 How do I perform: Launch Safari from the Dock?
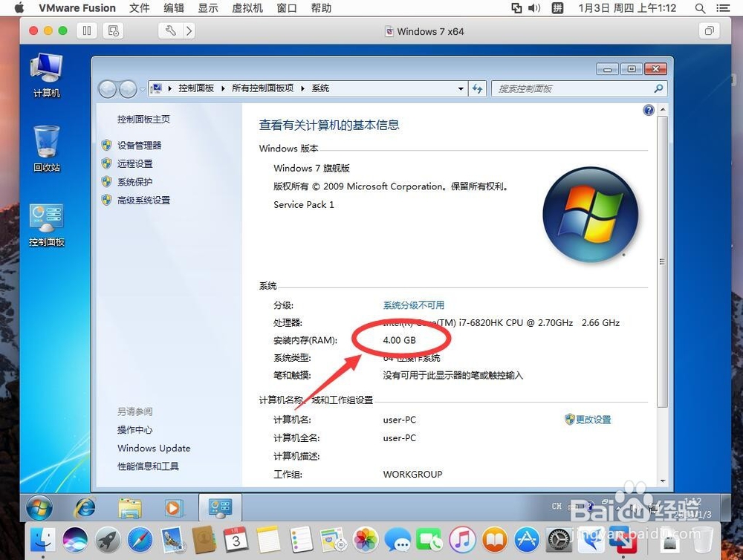click(x=140, y=539)
